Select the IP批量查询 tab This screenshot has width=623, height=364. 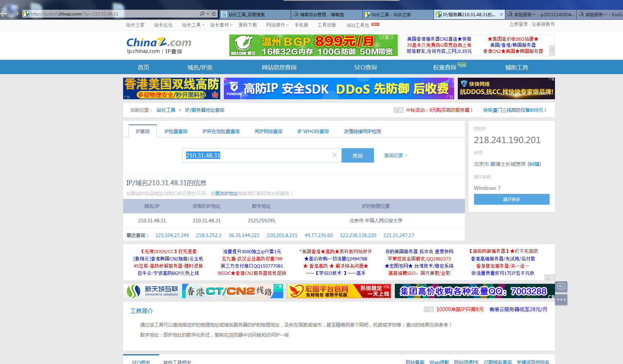[176, 131]
